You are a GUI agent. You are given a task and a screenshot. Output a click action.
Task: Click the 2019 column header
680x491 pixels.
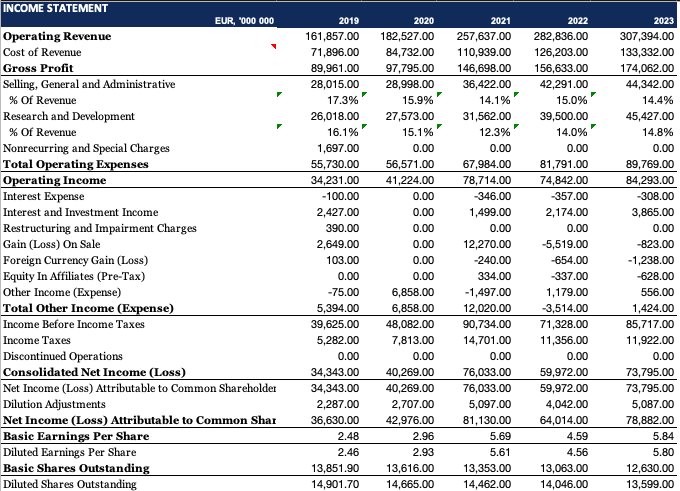[x=349, y=21]
